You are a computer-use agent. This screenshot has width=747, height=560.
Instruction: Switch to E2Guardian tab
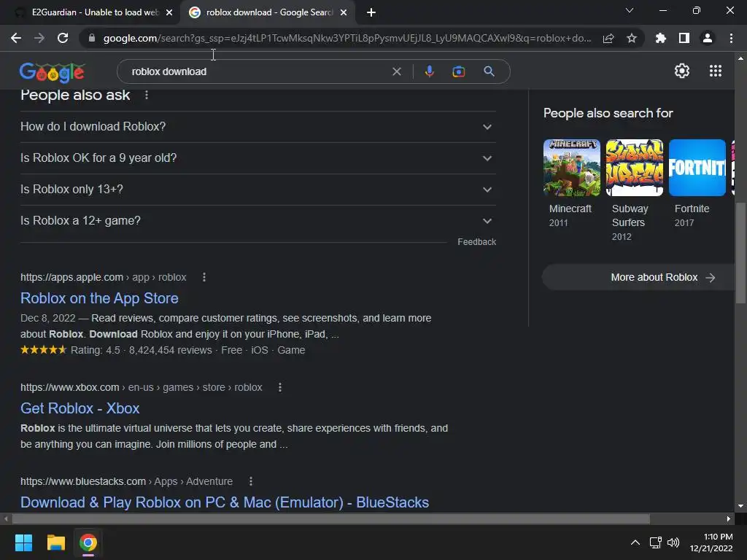click(90, 12)
